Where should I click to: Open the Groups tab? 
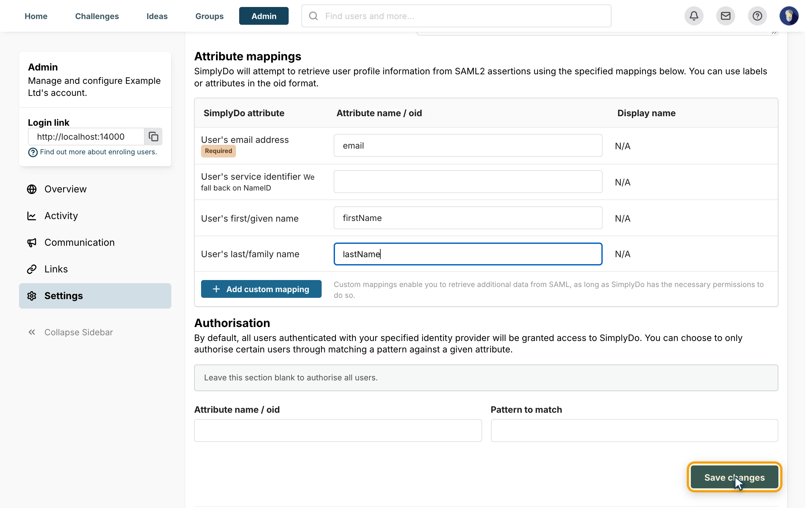(209, 16)
